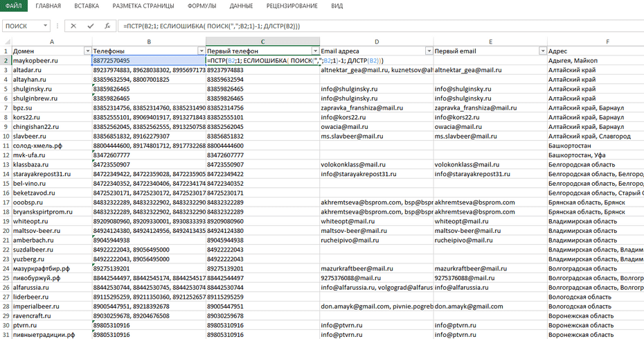Image resolution: width=644 pixels, height=339 pixels.
Task: Click cell with whiteopt@mail.ru in Email адреса
Action: point(377,221)
